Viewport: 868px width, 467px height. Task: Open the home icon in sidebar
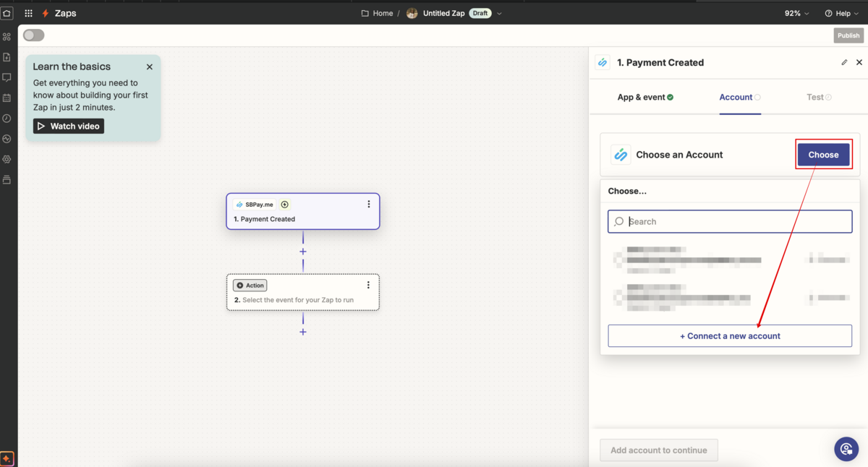click(7, 13)
